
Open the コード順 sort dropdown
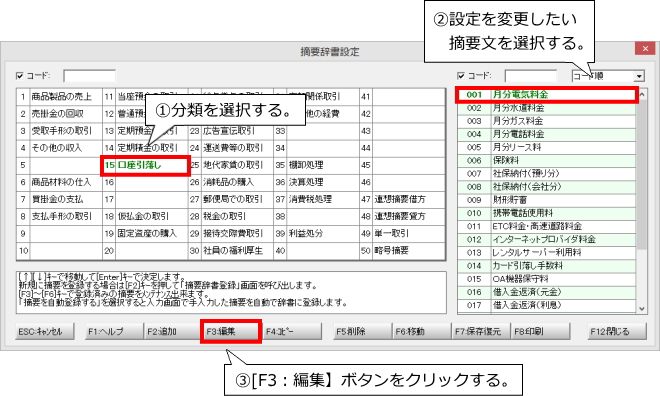click(x=639, y=76)
